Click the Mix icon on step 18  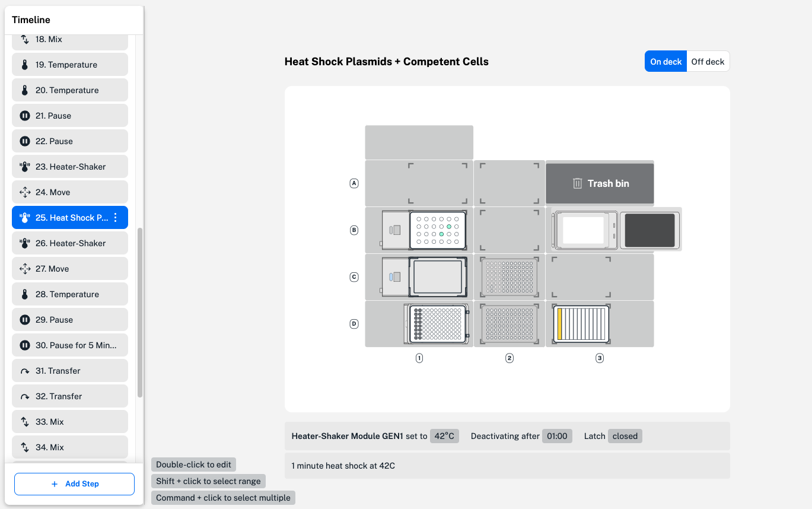24,39
